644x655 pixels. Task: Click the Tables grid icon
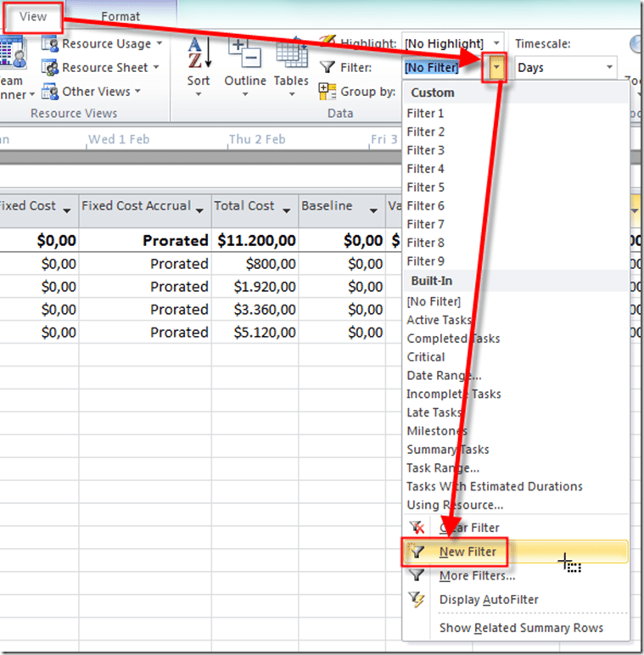(x=291, y=53)
